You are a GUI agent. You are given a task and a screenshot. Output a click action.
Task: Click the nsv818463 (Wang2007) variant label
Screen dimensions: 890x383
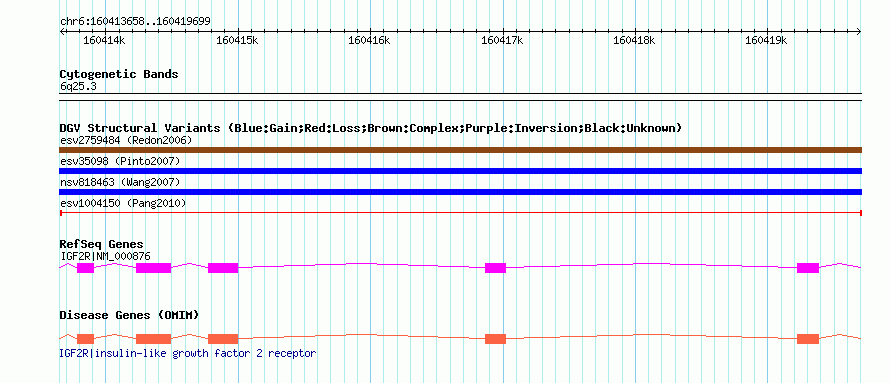pos(120,182)
